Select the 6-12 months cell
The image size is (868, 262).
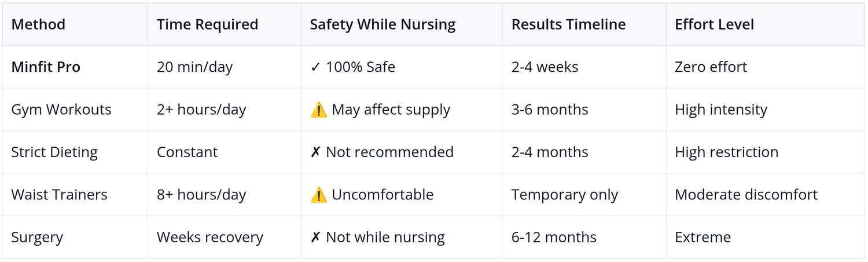click(584, 238)
